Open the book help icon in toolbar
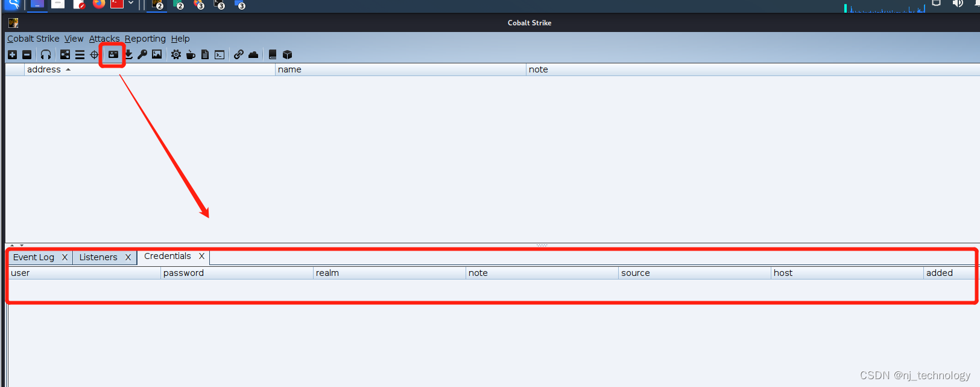 (x=273, y=55)
